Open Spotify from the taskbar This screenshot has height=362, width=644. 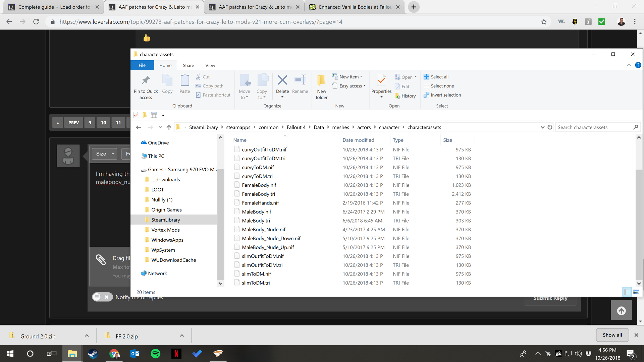coord(156,354)
